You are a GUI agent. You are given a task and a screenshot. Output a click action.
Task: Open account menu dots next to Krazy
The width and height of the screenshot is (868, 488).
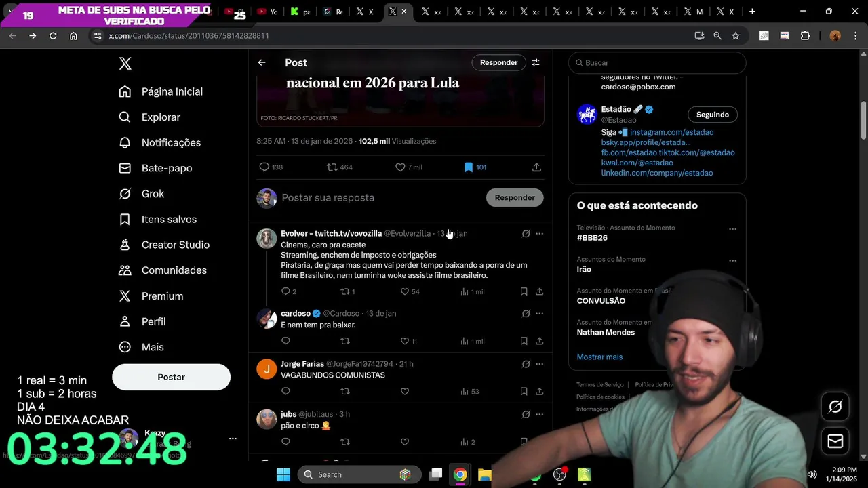click(x=233, y=439)
